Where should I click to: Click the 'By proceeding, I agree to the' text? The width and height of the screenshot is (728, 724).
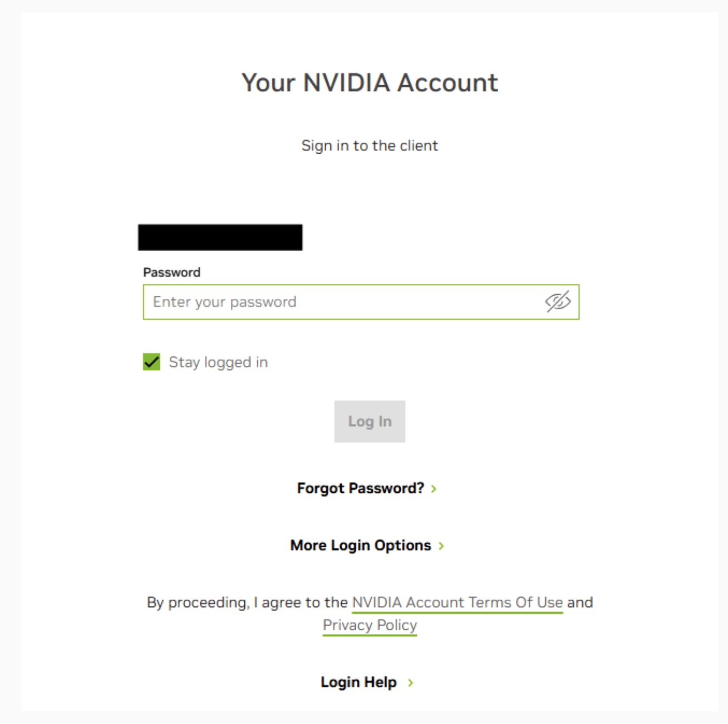tap(247, 603)
